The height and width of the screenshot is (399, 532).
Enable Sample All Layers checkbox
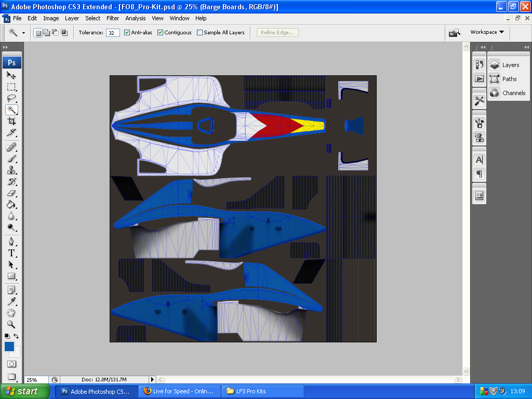coord(200,33)
